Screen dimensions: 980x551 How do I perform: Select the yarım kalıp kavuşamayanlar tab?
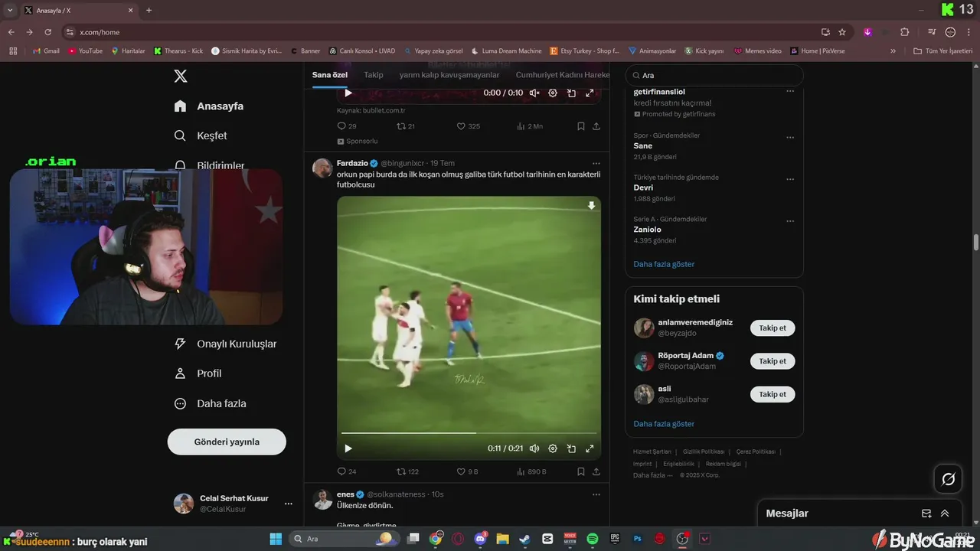pos(449,75)
